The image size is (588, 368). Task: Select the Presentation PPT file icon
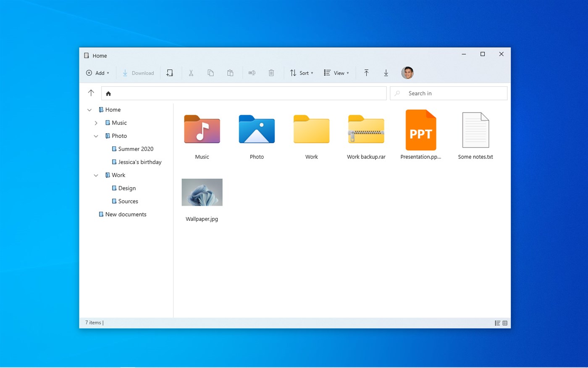421,130
